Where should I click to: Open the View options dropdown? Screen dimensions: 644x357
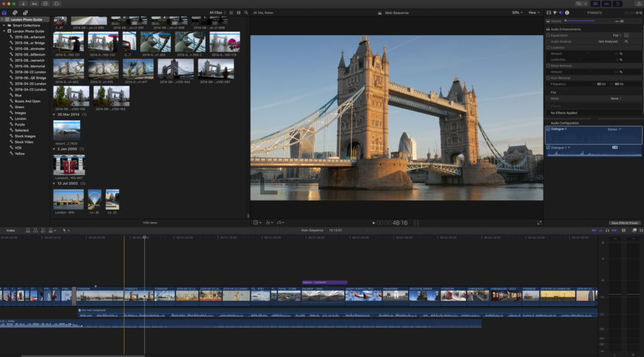coord(533,13)
